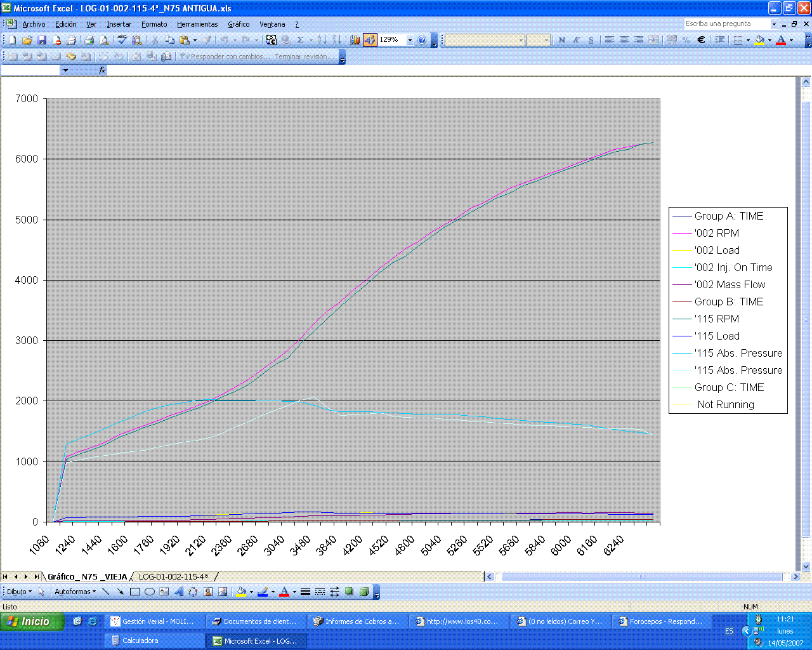This screenshot has height=650, width=812.
Task: Open the Insertar menu
Action: 119,24
